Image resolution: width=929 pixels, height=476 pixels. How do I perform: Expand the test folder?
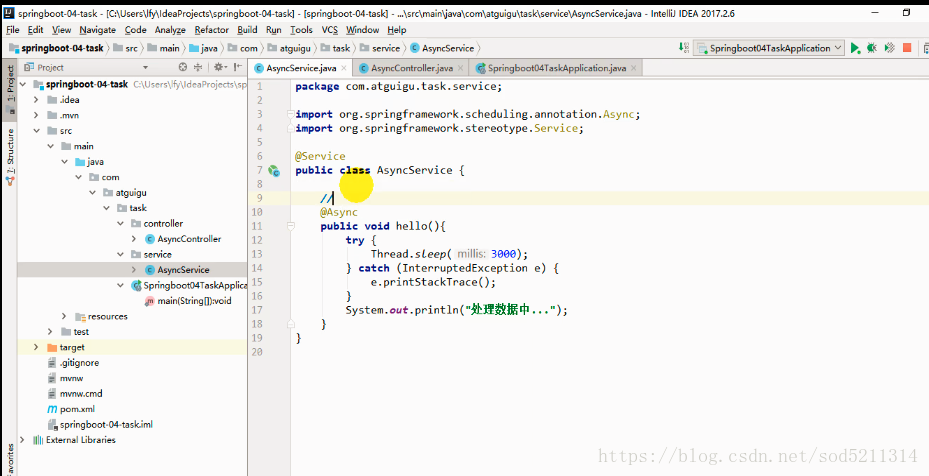click(50, 332)
